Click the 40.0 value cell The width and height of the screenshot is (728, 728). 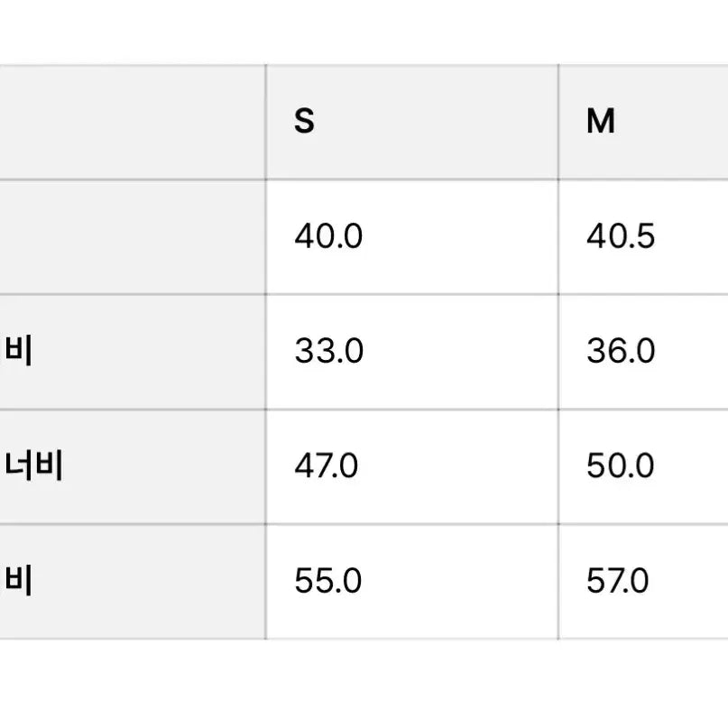(x=328, y=237)
